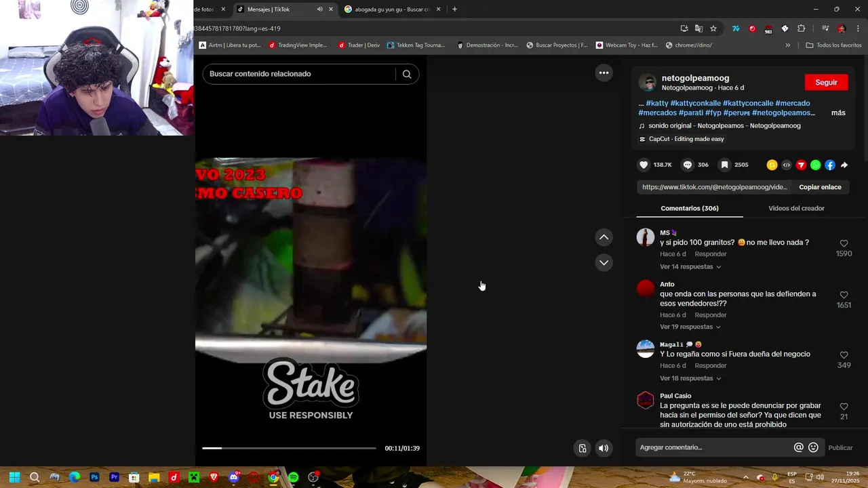Toggle the auto-scroll icon beside volume

pos(583,448)
